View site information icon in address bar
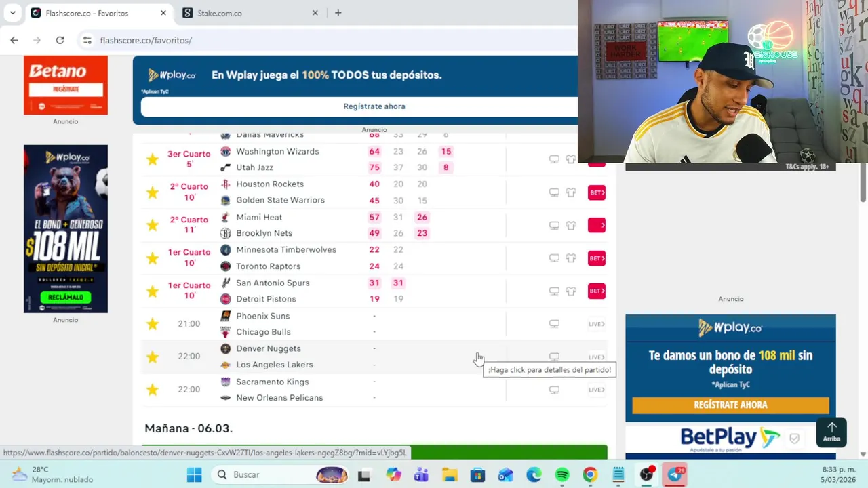This screenshot has height=488, width=868. click(x=87, y=40)
